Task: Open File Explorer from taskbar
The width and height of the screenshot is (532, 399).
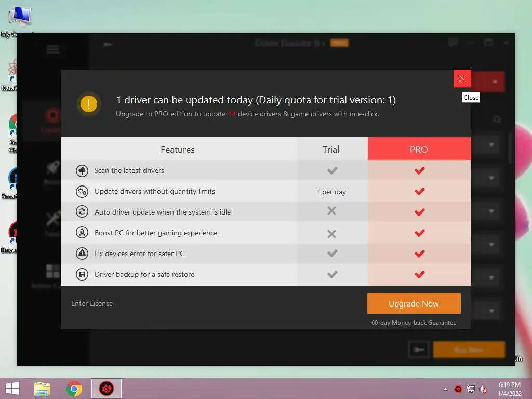Action: pos(42,389)
